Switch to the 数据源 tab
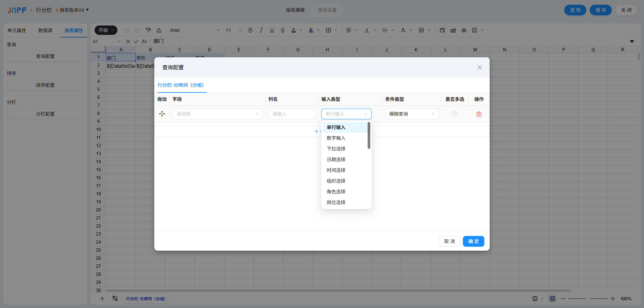 (x=45, y=30)
